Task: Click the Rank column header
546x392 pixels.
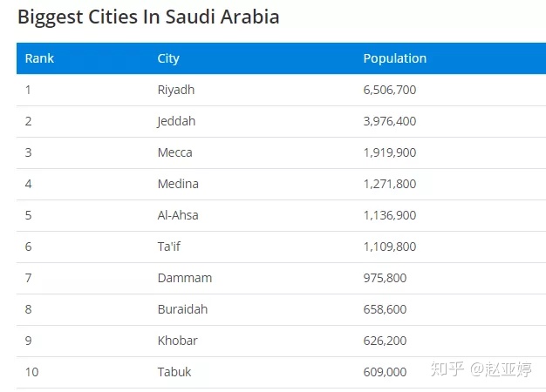Action: (39, 58)
